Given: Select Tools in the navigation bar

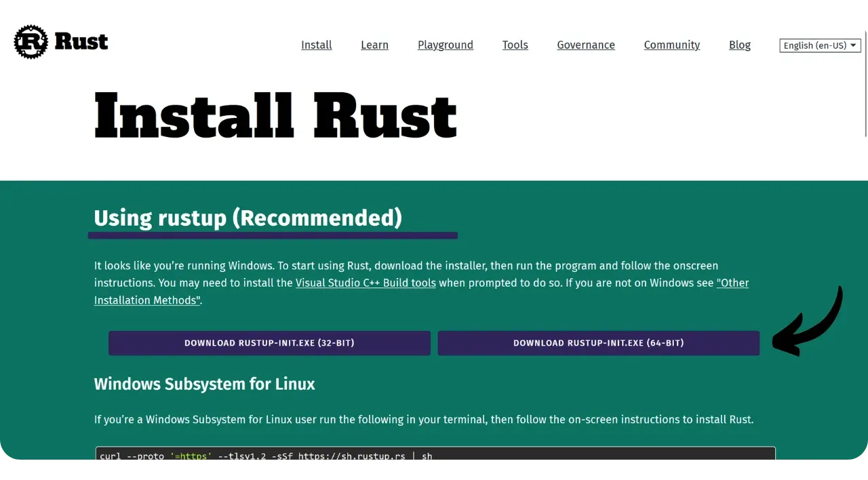Looking at the screenshot, I should (x=515, y=45).
